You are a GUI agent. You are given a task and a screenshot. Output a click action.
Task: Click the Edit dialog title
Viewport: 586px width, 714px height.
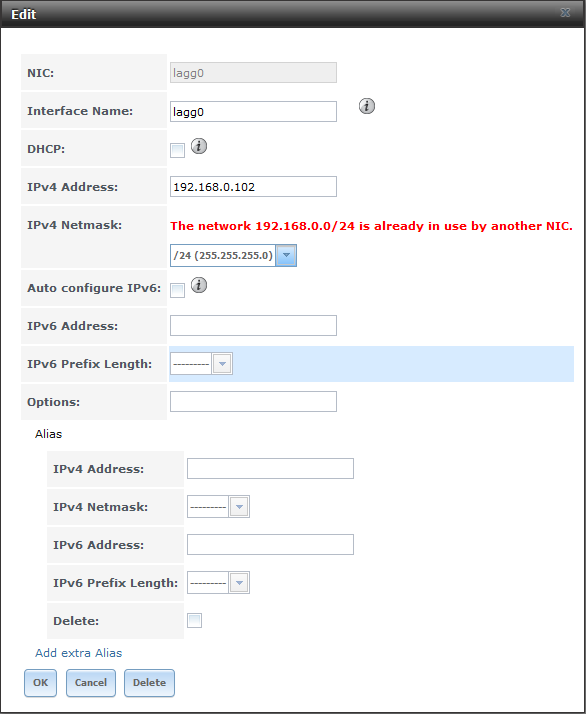24,14
